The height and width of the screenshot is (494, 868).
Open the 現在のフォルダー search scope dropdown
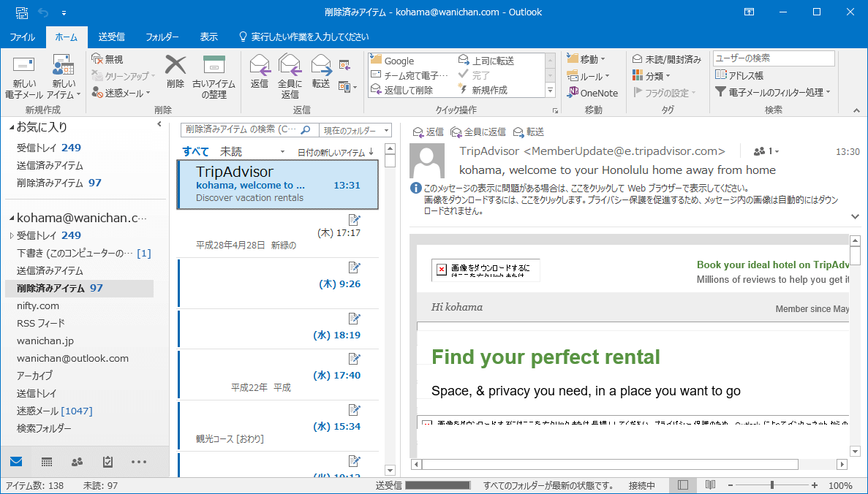click(x=355, y=130)
